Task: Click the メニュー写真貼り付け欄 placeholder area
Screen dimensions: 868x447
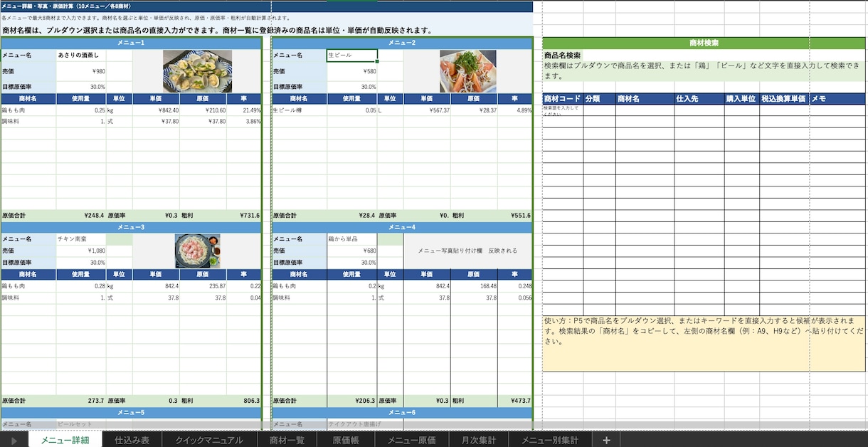Action: click(x=467, y=251)
